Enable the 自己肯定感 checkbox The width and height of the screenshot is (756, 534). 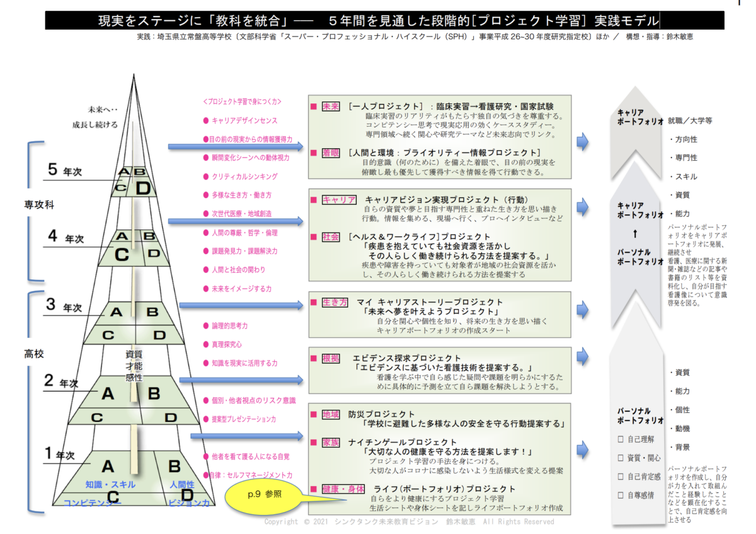(621, 477)
